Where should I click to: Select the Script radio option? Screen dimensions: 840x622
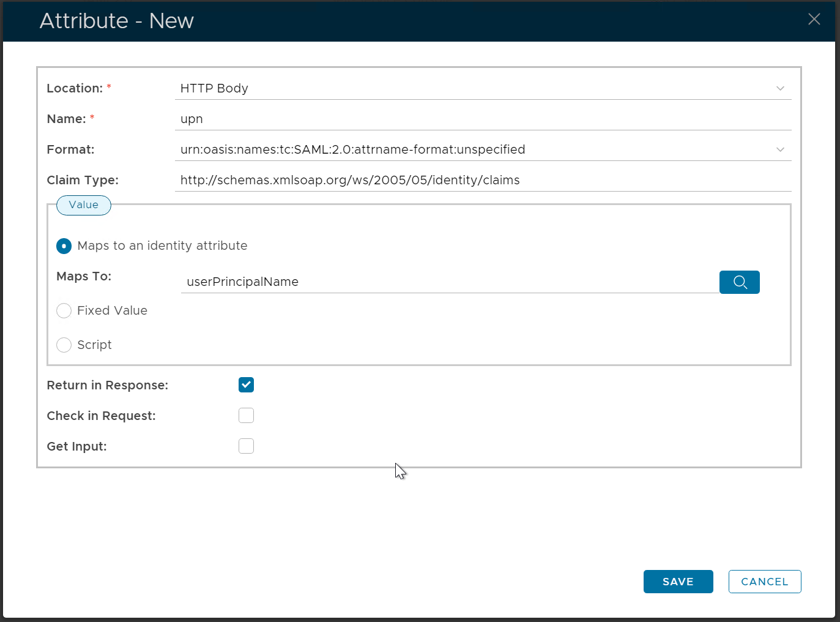coord(64,345)
